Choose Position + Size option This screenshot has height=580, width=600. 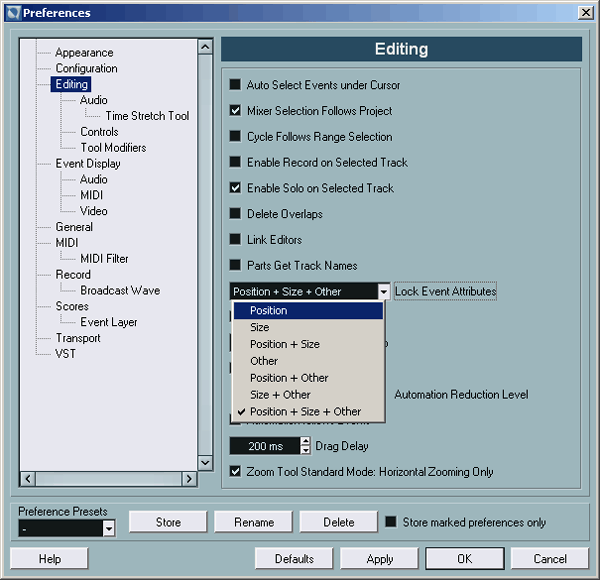coord(308,344)
